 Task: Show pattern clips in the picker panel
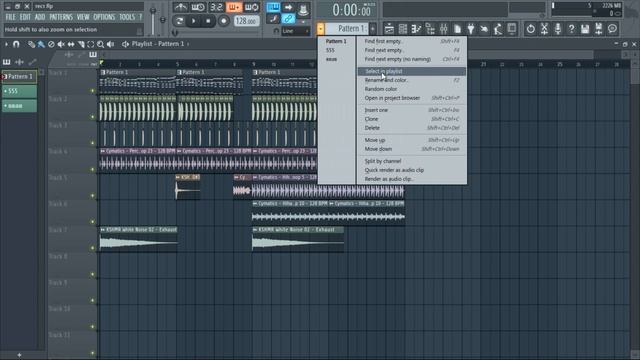pos(7,62)
